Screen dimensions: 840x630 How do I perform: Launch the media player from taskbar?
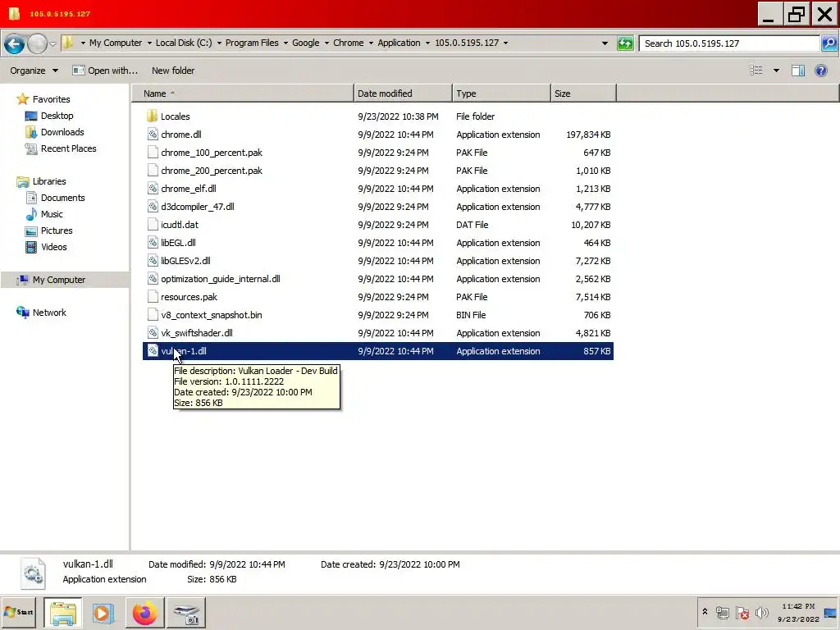tap(103, 612)
